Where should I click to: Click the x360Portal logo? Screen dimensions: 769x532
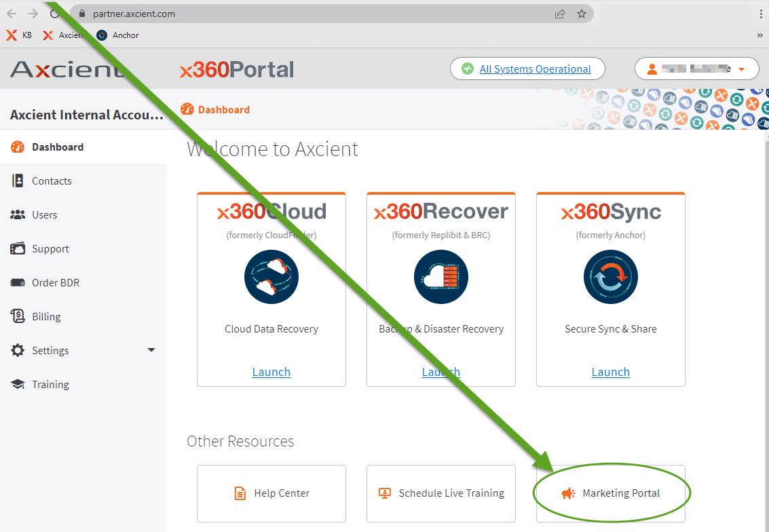click(x=237, y=69)
